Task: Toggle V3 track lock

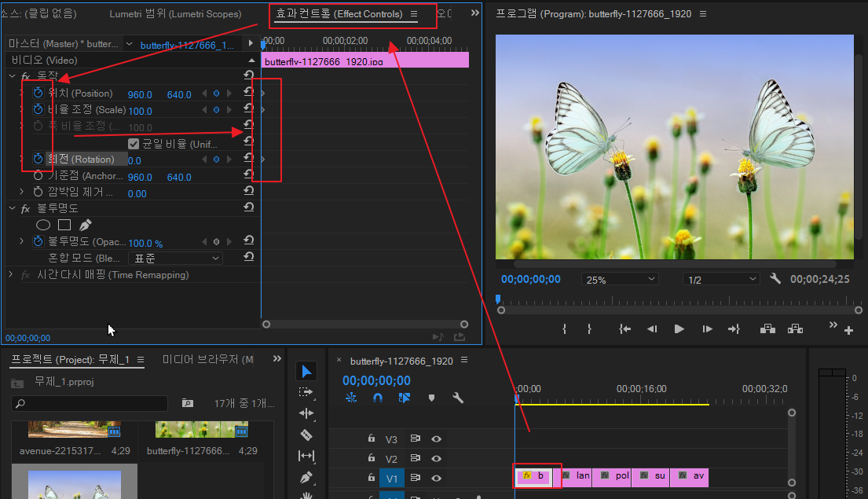Action: coord(372,438)
